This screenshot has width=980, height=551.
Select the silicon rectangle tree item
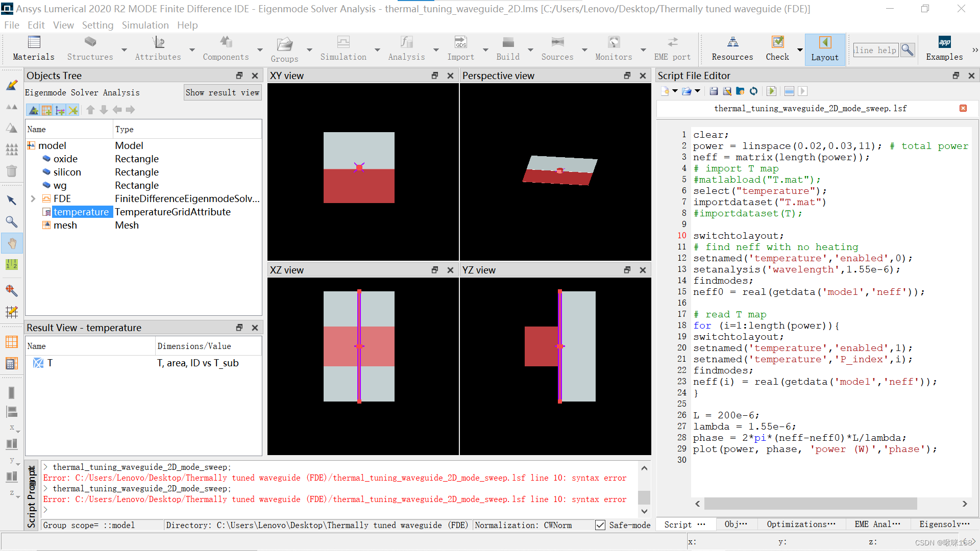tap(67, 172)
